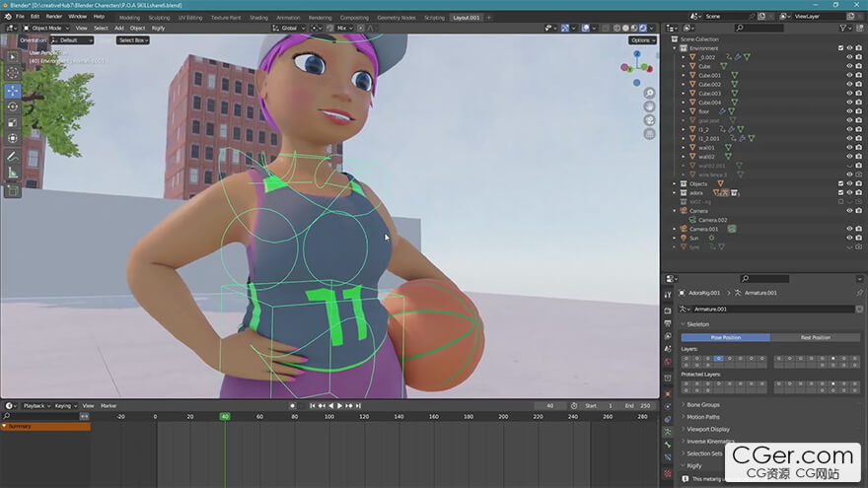The width and height of the screenshot is (868, 488).
Task: Collapse the Environment collection
Action: [x=675, y=48]
